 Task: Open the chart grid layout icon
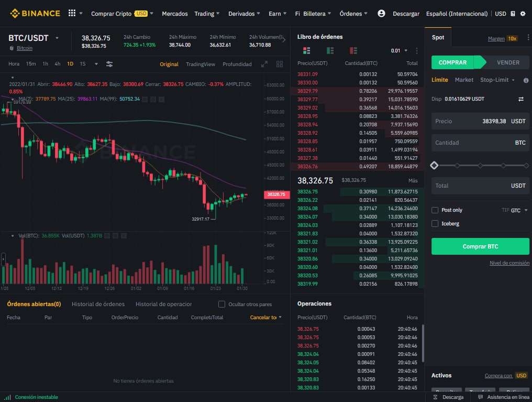click(280, 63)
